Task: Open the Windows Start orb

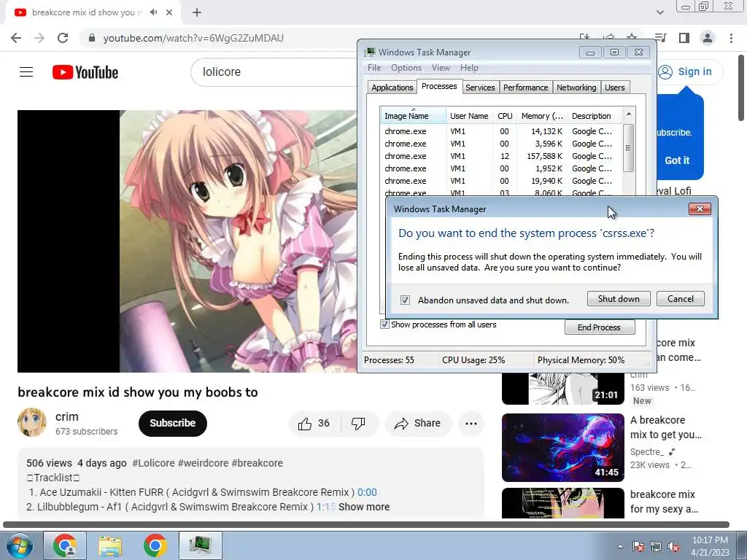Action: (20, 545)
